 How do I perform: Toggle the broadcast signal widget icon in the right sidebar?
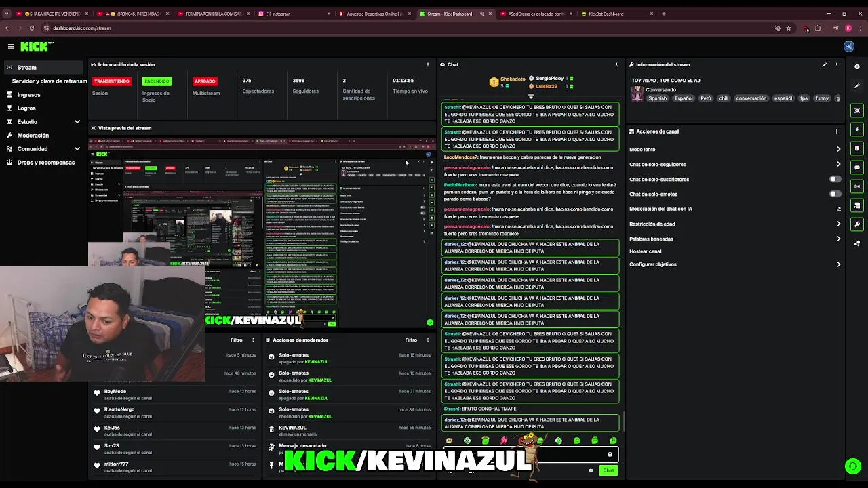857,186
